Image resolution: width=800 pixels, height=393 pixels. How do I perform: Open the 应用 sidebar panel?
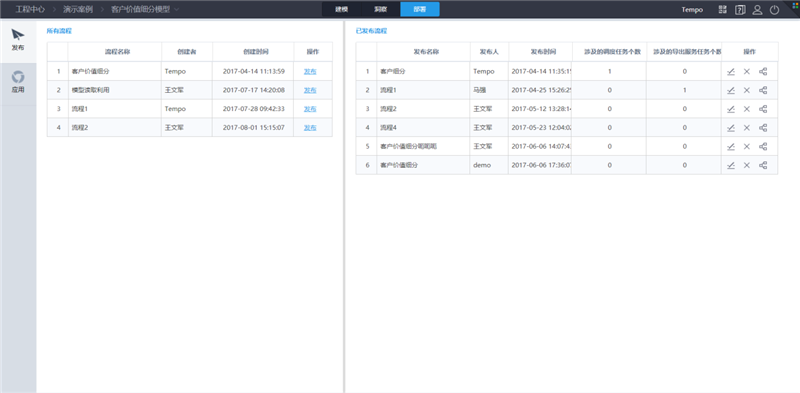click(18, 83)
